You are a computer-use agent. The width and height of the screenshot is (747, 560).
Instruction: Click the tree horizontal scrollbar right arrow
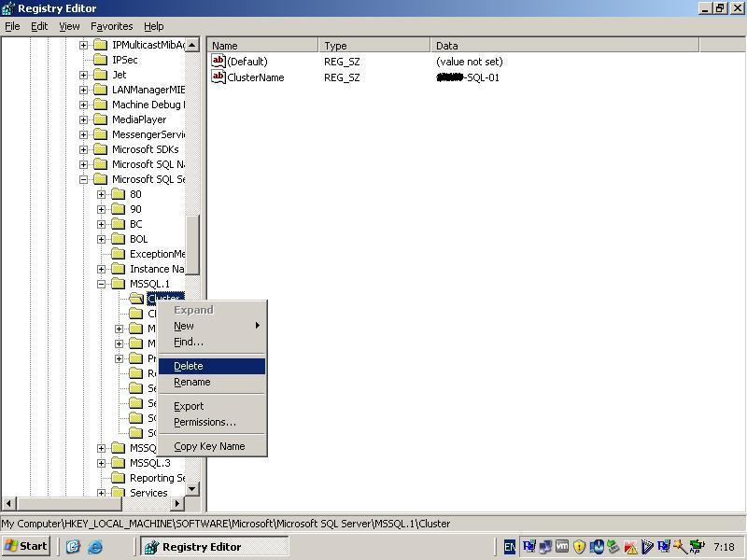[x=176, y=503]
